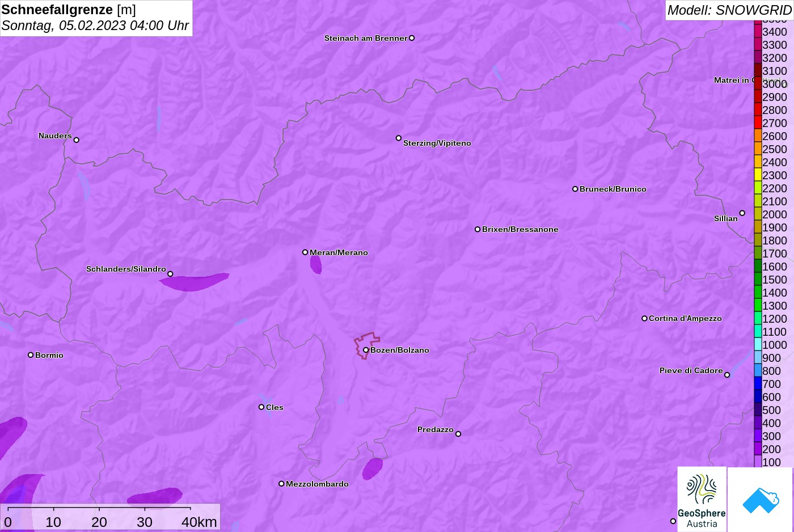Select the Schlanders/Silandro marker dot

170,274
